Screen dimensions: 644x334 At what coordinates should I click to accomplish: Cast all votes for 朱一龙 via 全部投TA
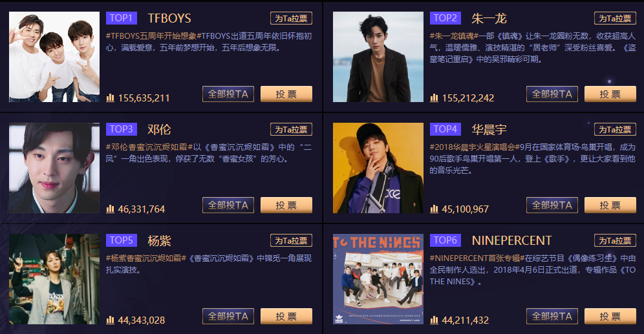(552, 94)
